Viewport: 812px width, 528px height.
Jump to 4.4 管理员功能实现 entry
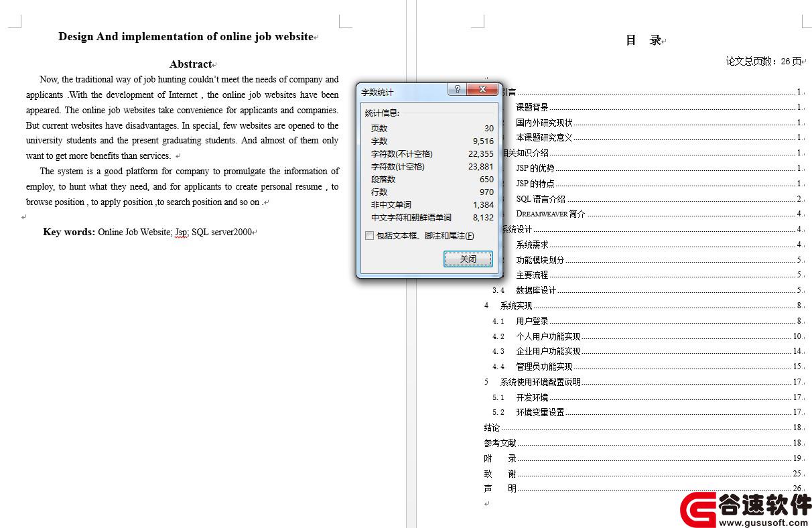point(647,367)
